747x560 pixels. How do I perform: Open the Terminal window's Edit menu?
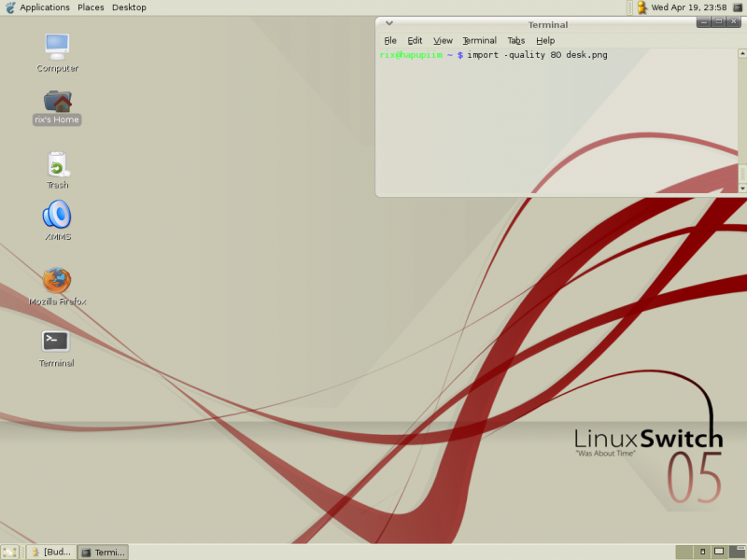(x=415, y=40)
